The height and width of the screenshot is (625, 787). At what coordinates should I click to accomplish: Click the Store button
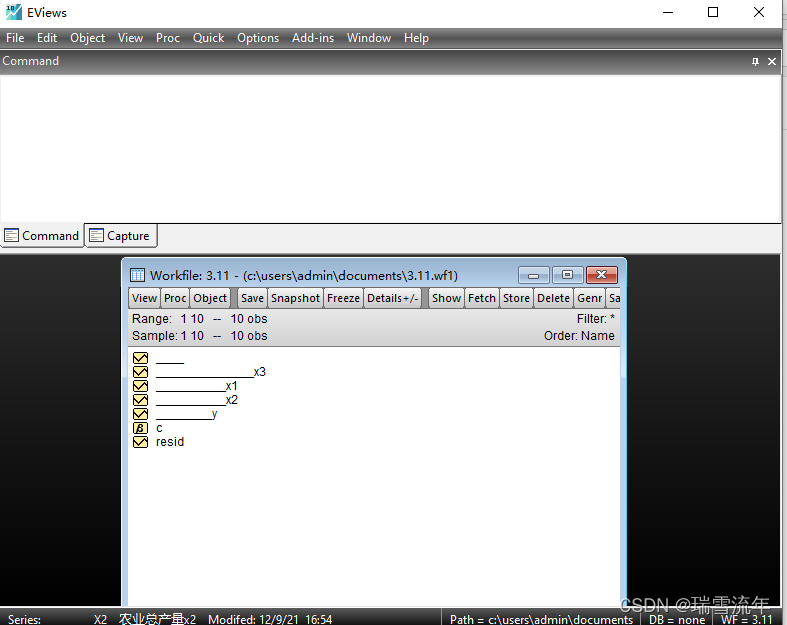pos(516,298)
